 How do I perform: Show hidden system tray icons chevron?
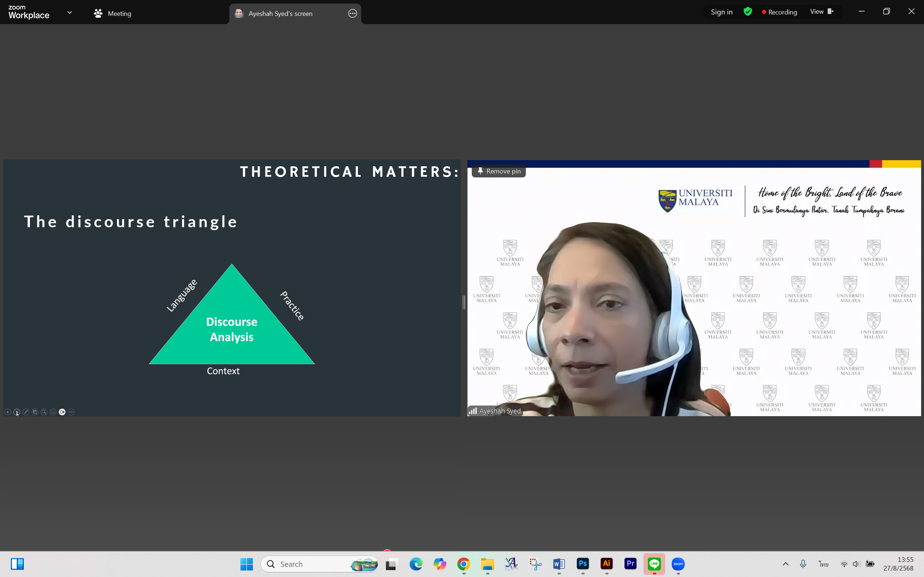coord(785,564)
